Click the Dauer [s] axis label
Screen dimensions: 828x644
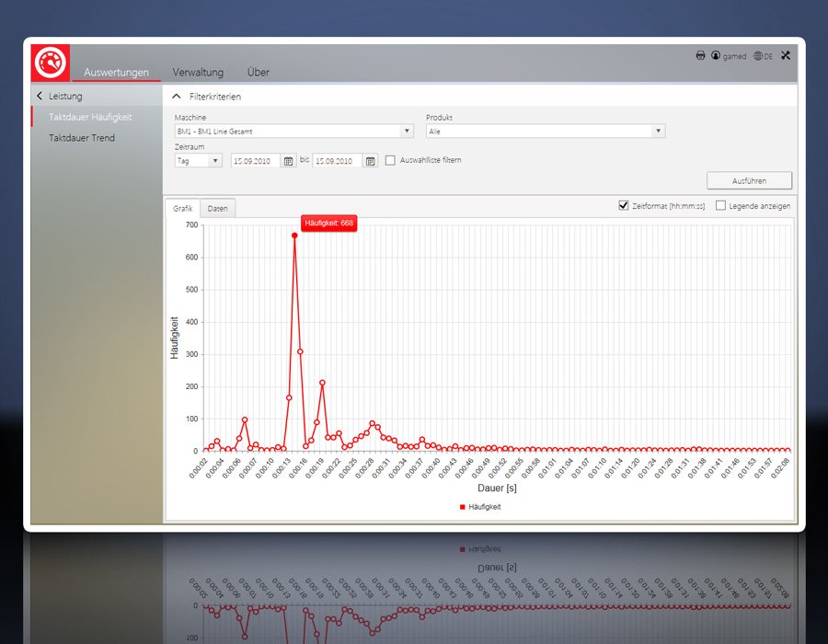click(x=497, y=489)
